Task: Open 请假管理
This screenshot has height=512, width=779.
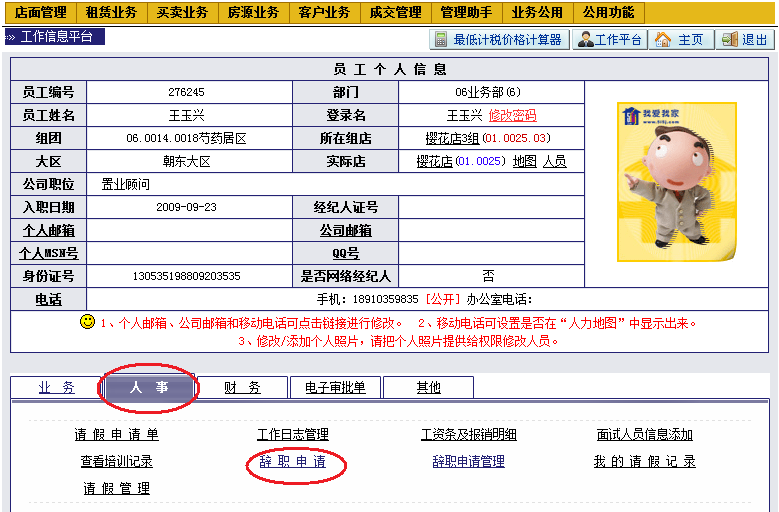Action: [117, 488]
